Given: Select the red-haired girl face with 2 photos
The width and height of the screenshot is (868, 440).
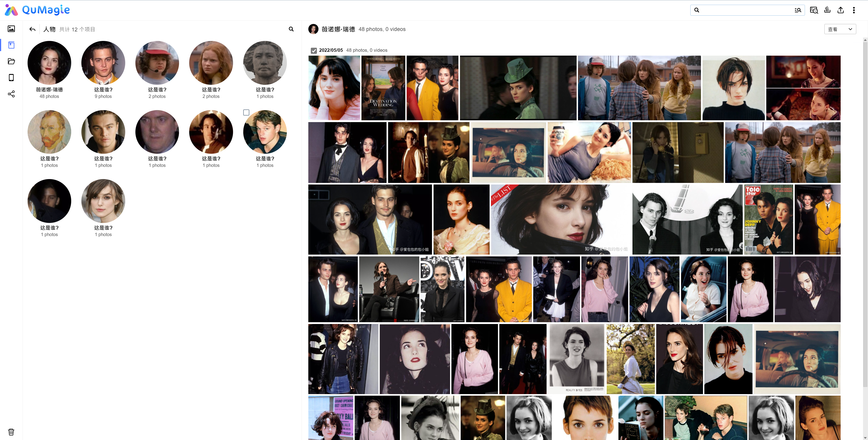Looking at the screenshot, I should (x=211, y=63).
